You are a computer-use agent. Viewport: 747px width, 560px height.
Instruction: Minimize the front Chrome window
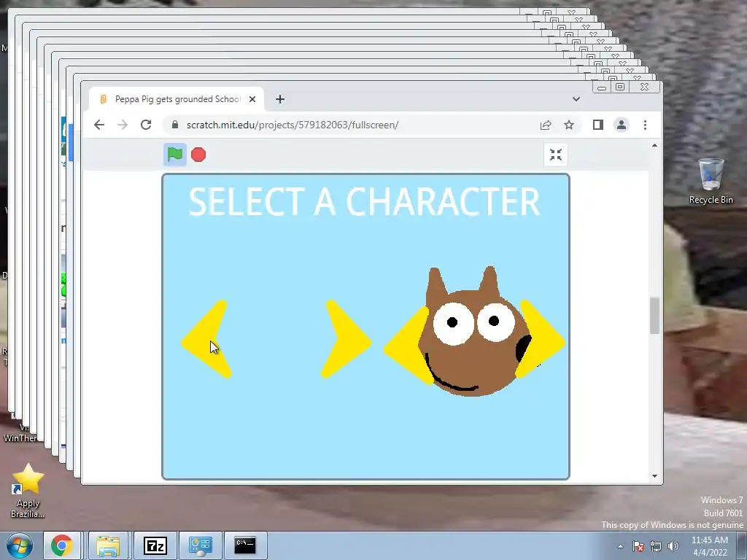602,87
